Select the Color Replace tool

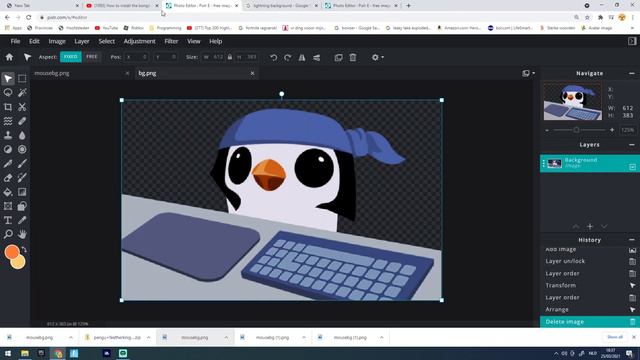click(x=22, y=178)
